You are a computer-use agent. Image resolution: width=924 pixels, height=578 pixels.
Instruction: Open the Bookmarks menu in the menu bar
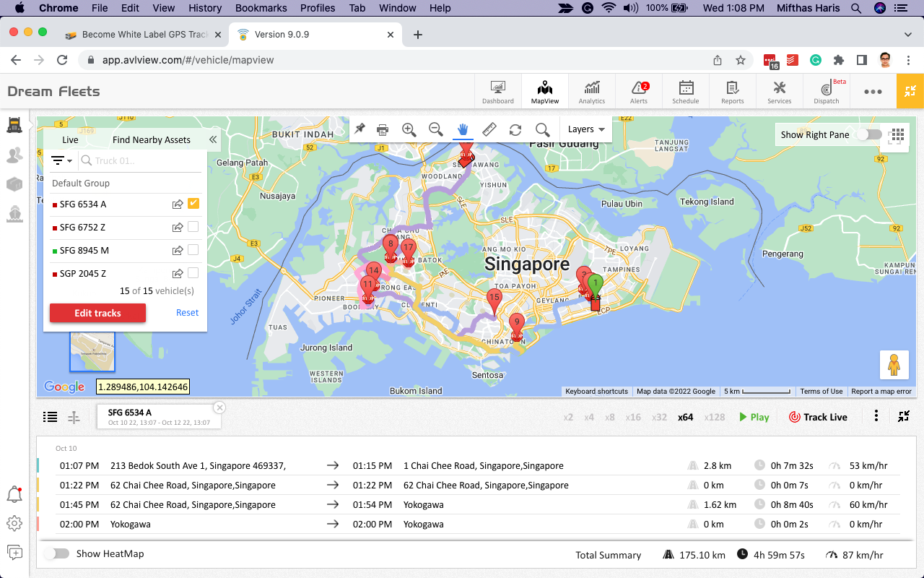pos(261,8)
